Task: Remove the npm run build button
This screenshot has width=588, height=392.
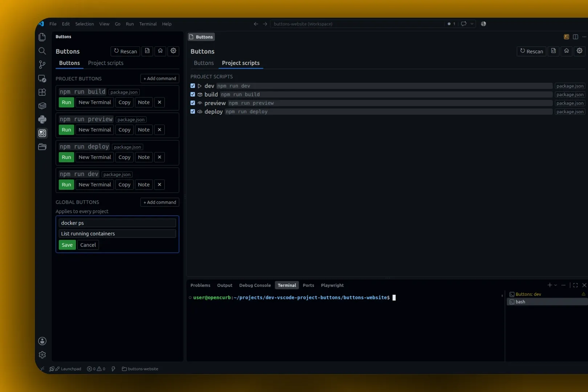Action: pyautogui.click(x=159, y=102)
